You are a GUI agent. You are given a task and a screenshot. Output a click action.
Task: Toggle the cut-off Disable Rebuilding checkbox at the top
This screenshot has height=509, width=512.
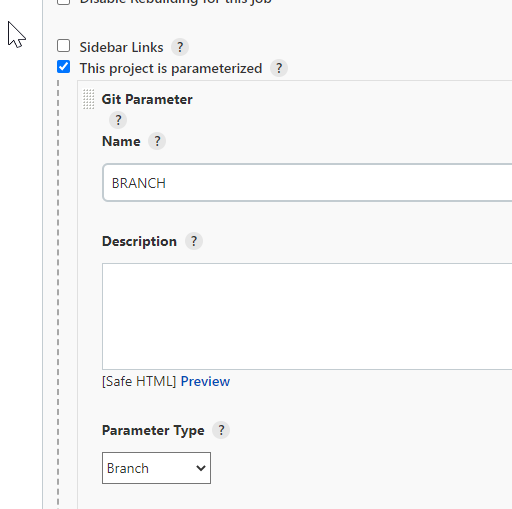tap(63, 2)
